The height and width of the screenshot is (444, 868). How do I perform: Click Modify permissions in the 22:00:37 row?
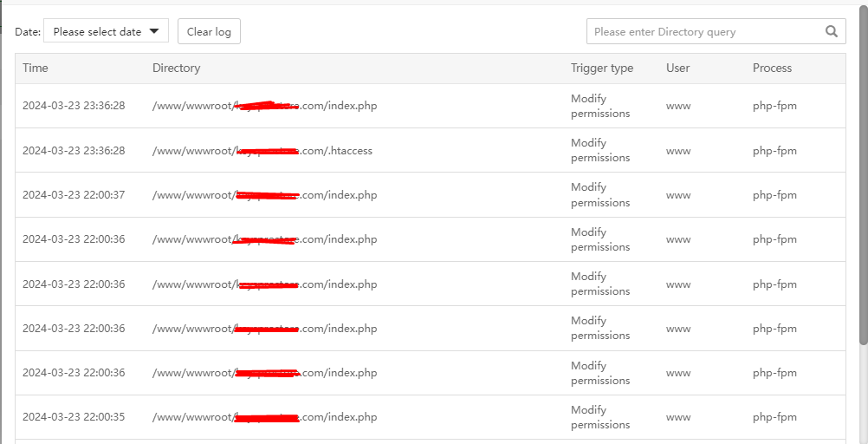click(x=600, y=195)
